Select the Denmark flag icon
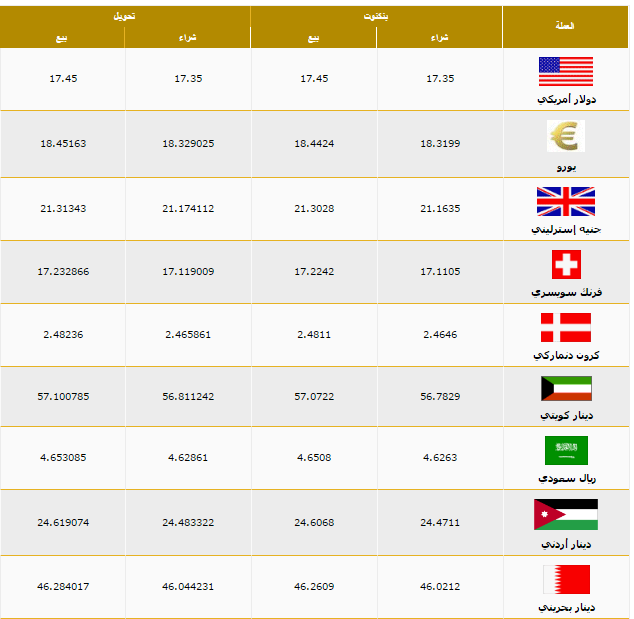634x619 pixels. click(566, 327)
